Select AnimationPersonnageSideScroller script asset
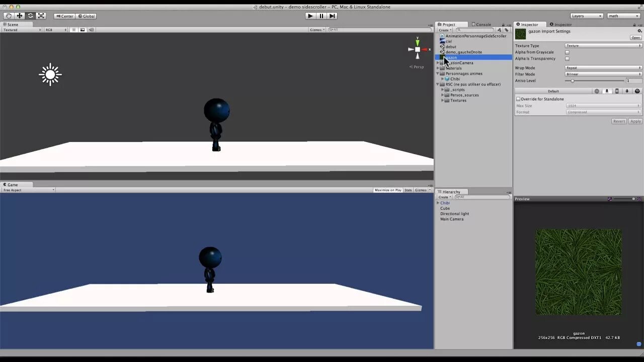This screenshot has height=362, width=644. [x=473, y=36]
